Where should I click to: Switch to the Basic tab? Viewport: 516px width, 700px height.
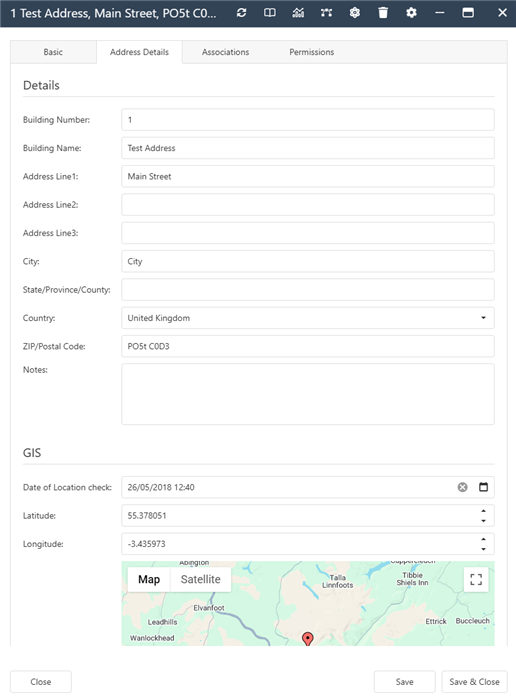53,52
